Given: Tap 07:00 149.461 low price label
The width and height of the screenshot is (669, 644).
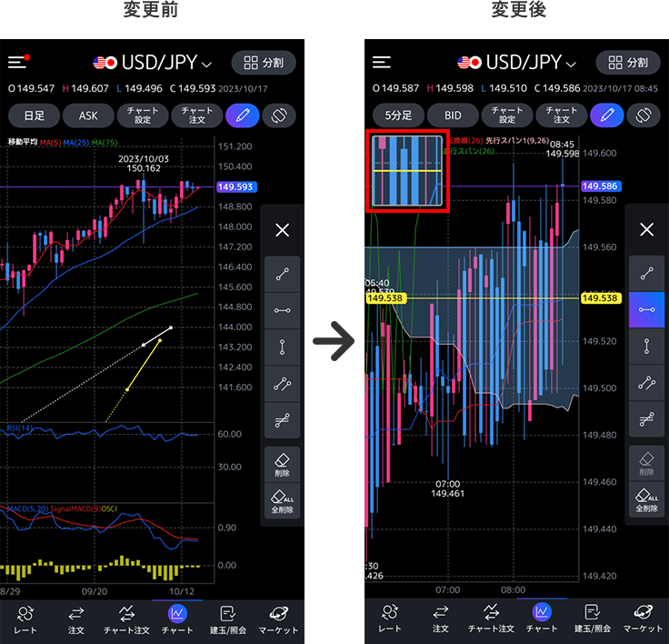Looking at the screenshot, I should (x=447, y=489).
